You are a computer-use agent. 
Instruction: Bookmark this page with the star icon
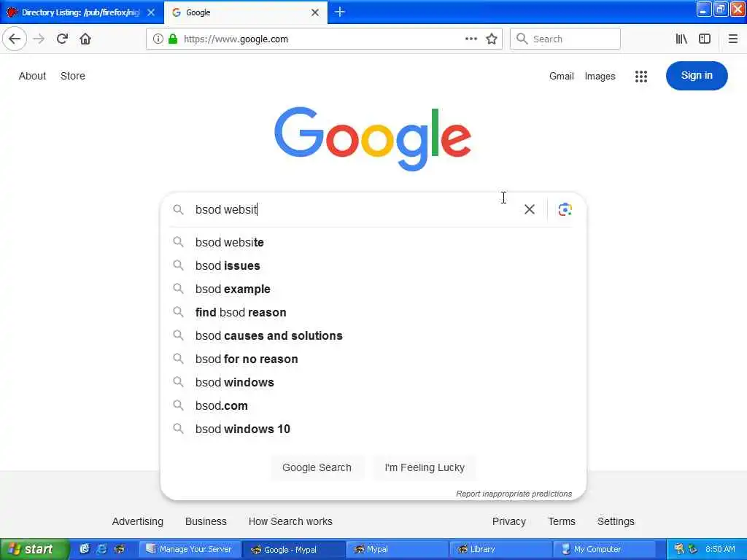[492, 39]
